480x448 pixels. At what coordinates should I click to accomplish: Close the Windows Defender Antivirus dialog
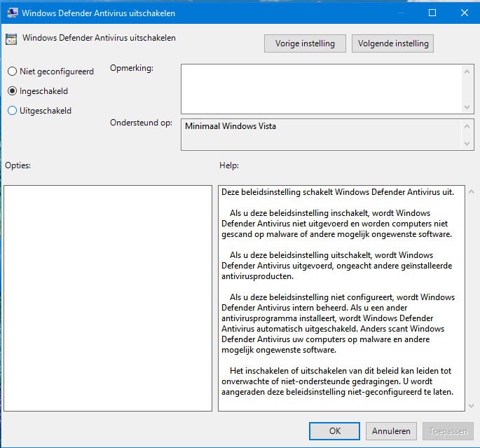coord(465,13)
